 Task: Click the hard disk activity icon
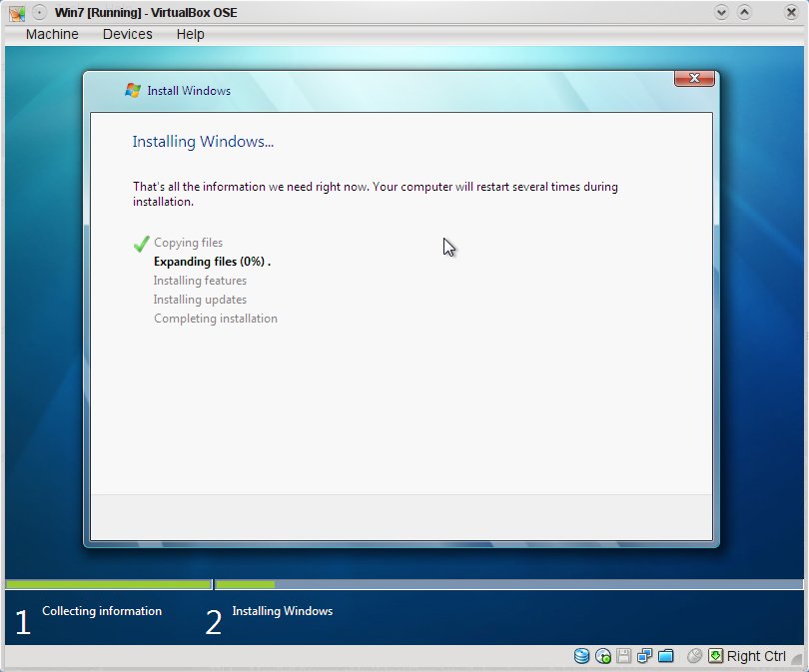click(x=581, y=656)
